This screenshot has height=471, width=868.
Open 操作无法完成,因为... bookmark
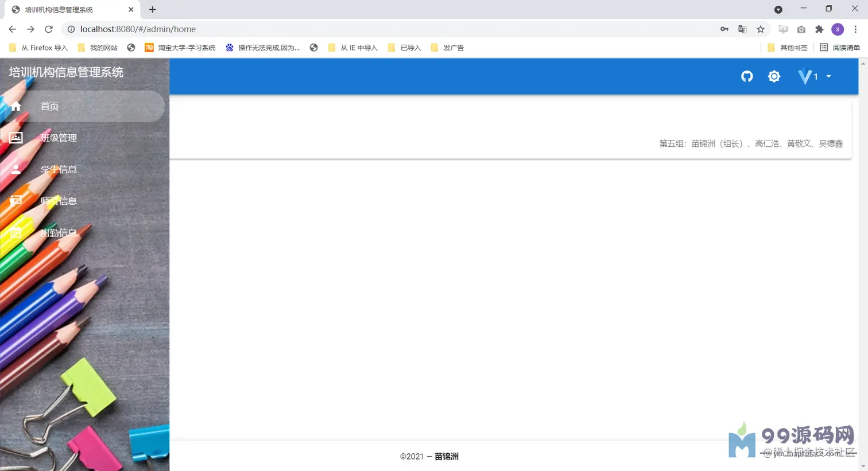point(263,48)
